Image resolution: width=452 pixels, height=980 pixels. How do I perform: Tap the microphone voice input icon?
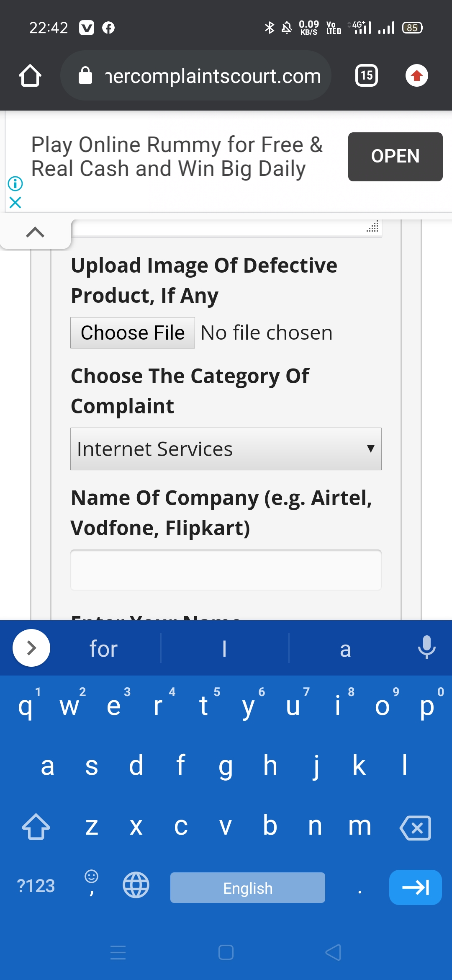click(x=426, y=647)
